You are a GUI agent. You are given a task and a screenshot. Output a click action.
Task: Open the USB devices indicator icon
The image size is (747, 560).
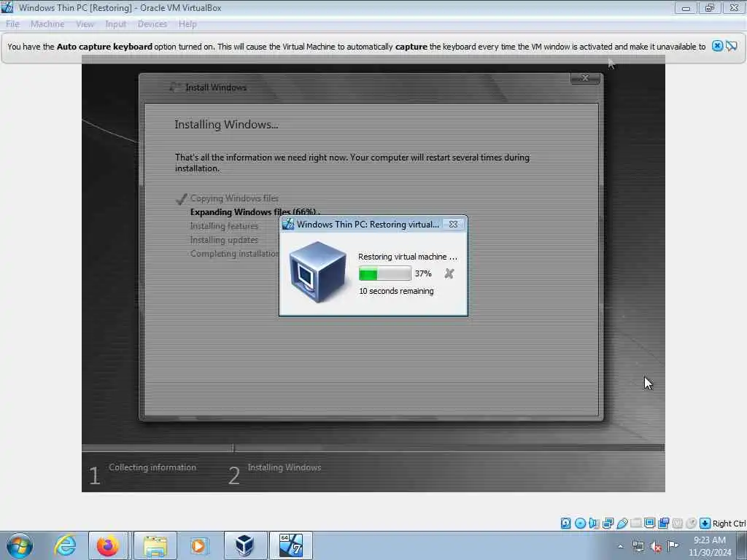622,524
